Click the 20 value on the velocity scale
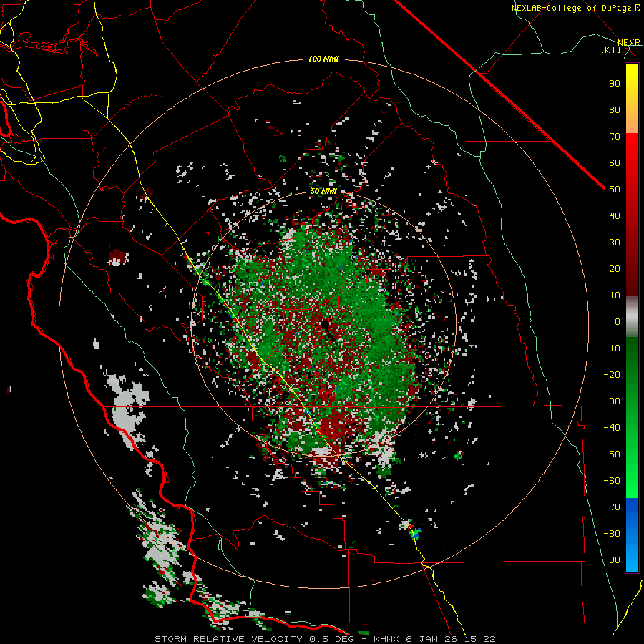This screenshot has width=644, height=644. tap(615, 268)
